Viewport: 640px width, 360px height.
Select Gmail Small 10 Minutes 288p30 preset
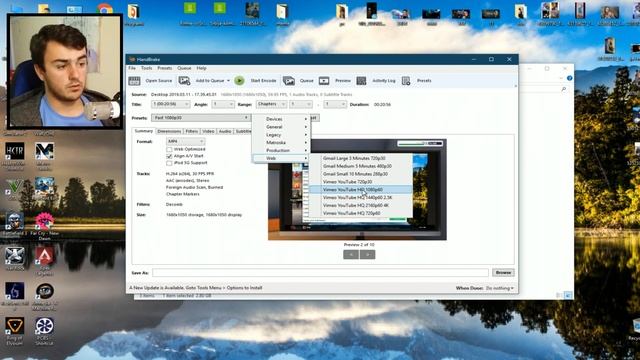(x=361, y=174)
